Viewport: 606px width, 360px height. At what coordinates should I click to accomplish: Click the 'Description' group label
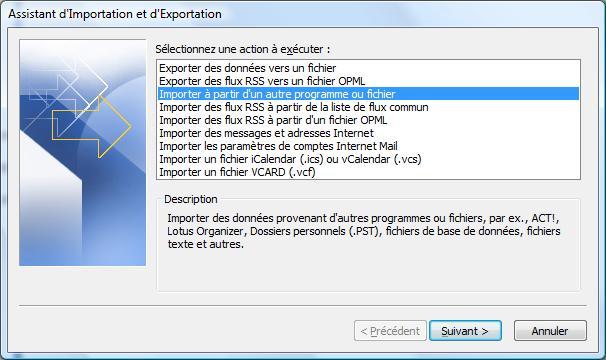(x=191, y=199)
